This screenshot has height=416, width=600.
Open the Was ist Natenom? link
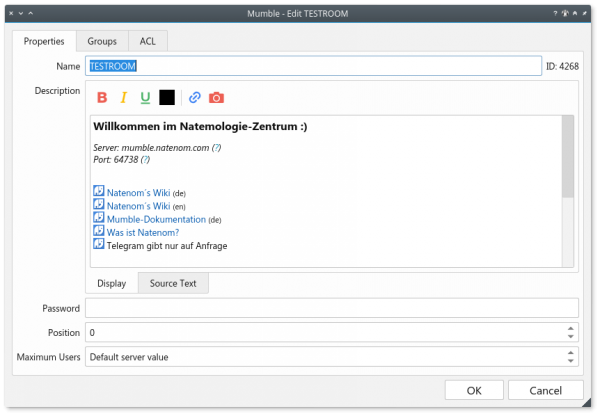pos(143,232)
